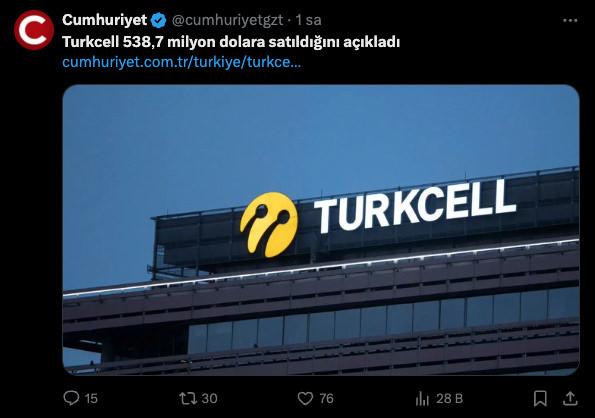Screen dimensions: 595x418
Task: Retweet the Turkcell post
Action: click(188, 398)
